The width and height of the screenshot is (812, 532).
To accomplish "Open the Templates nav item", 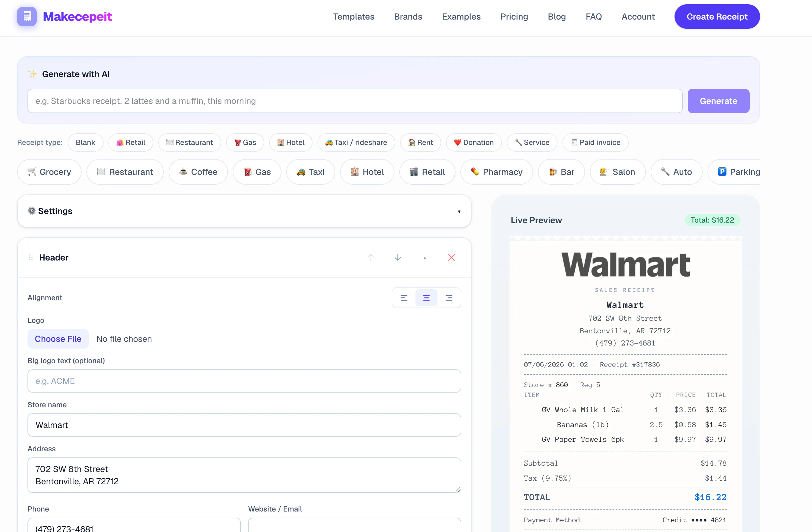I will [x=353, y=17].
